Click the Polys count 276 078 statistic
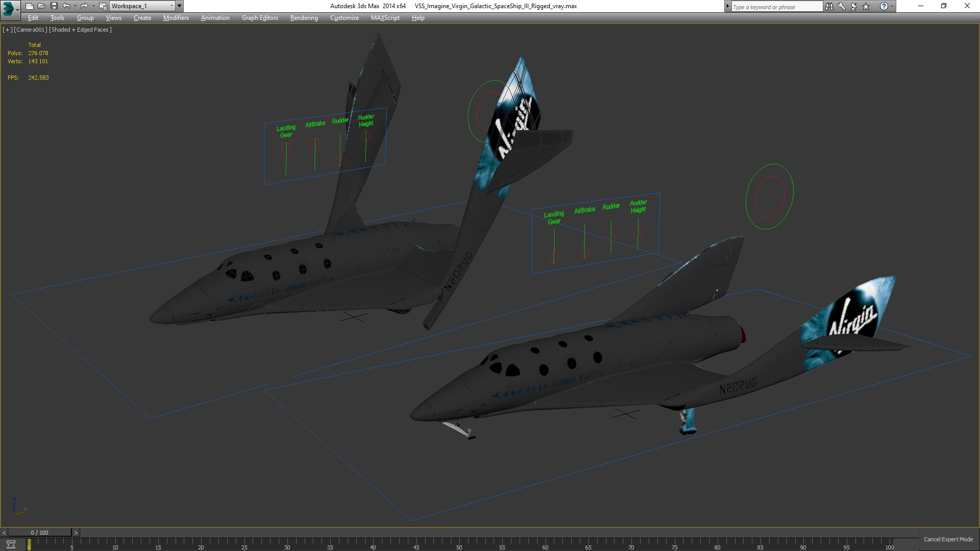980x551 pixels. 38,53
